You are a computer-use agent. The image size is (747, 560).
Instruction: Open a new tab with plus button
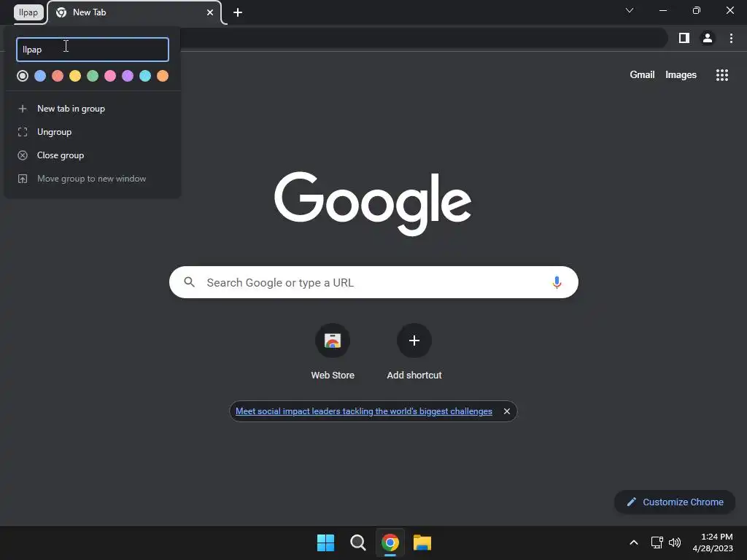pyautogui.click(x=238, y=12)
